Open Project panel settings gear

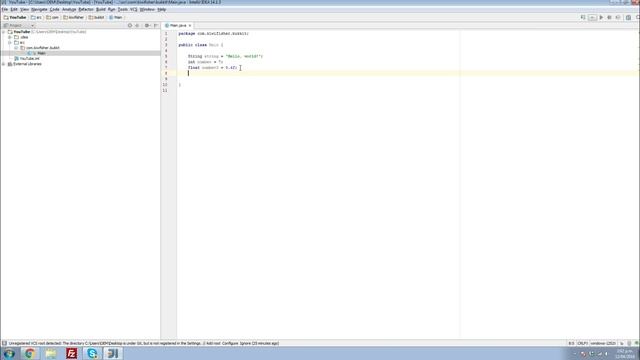click(x=147, y=25)
